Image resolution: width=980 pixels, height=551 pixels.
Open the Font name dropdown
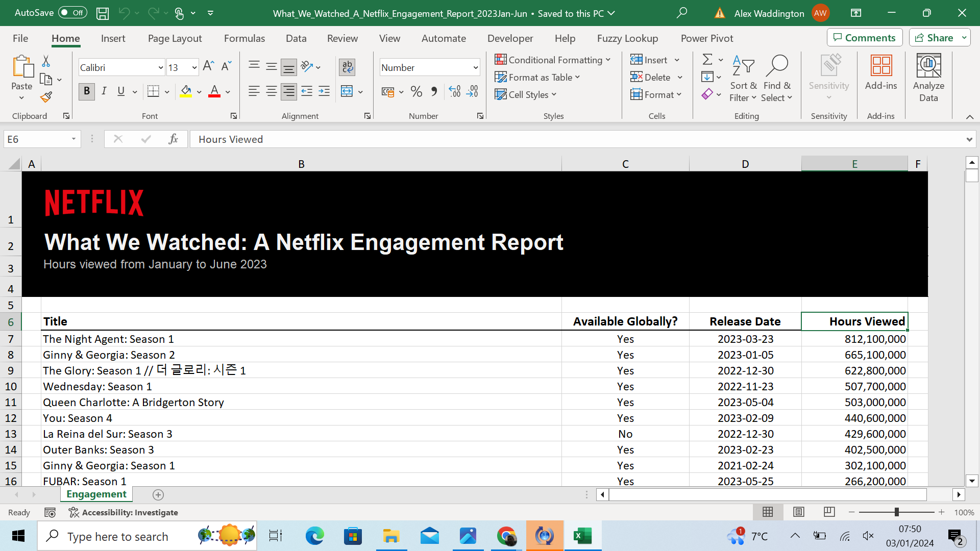click(161, 67)
